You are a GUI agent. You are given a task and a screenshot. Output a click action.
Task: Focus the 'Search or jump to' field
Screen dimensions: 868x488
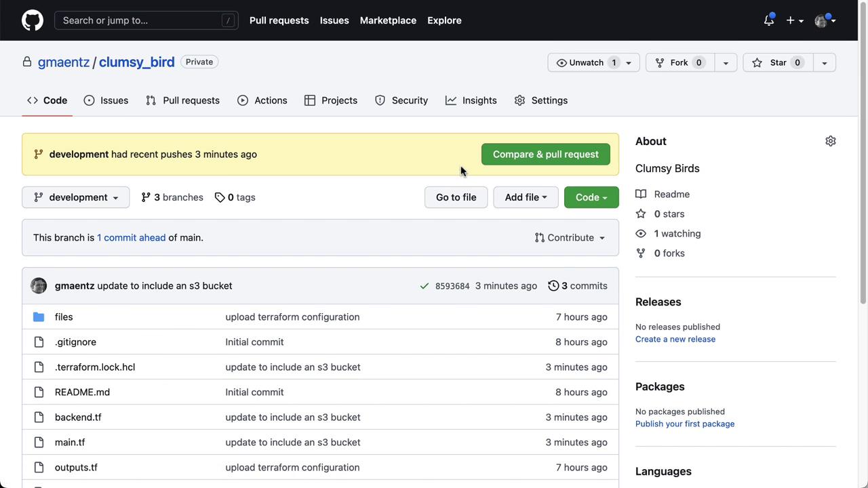click(x=146, y=20)
